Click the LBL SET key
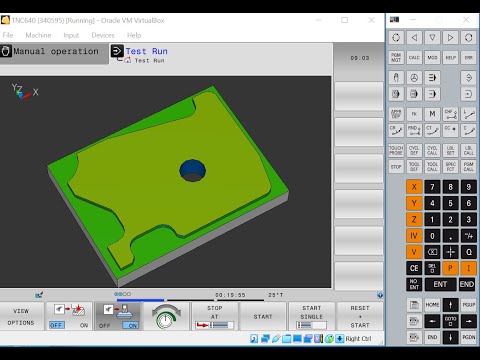480x360 pixels. coord(450,150)
